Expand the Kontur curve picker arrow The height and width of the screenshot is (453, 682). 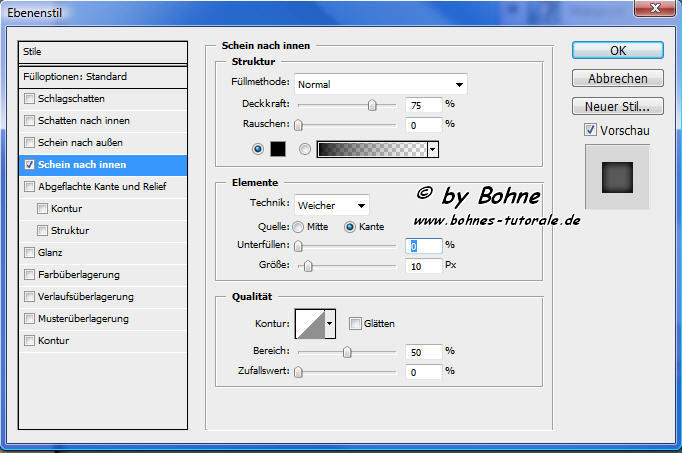[x=329, y=324]
